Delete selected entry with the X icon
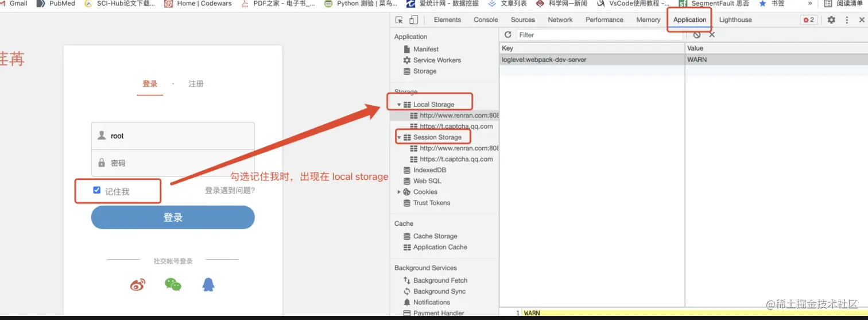 coord(712,35)
